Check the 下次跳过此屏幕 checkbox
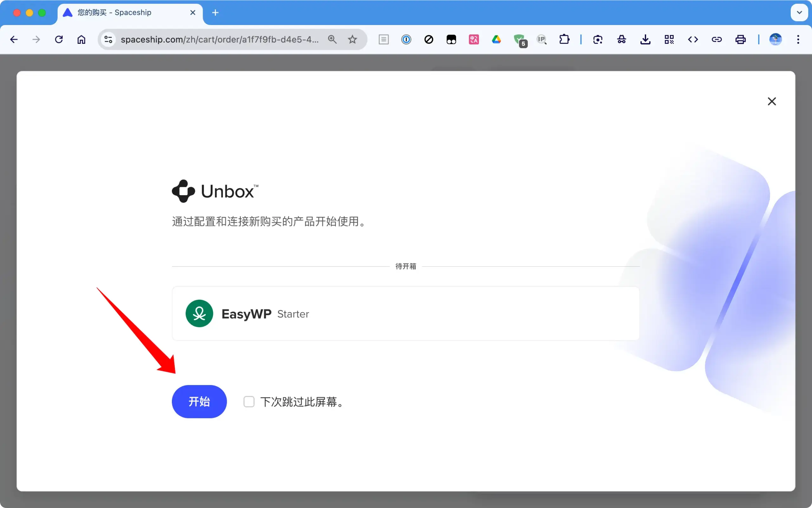Image resolution: width=812 pixels, height=508 pixels. (x=249, y=402)
